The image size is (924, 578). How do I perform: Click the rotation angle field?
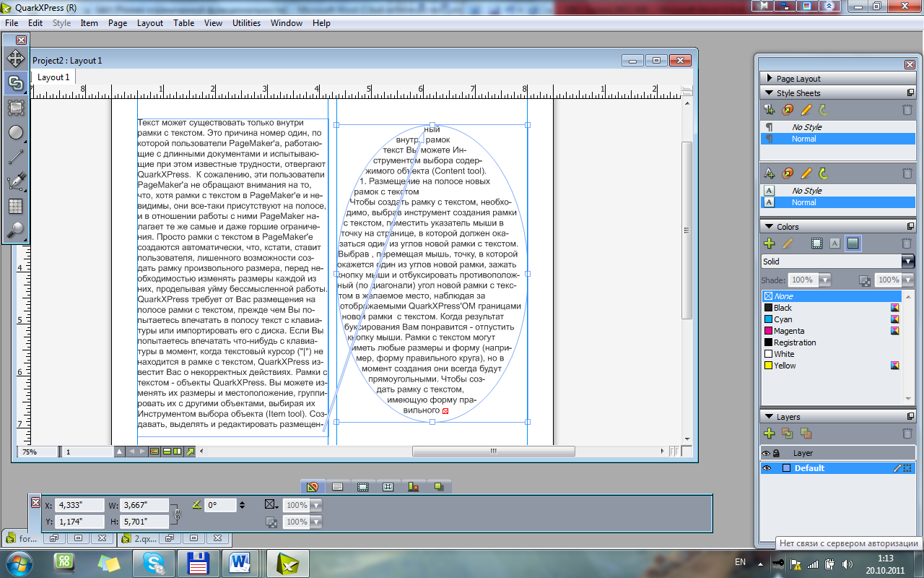[x=219, y=506]
